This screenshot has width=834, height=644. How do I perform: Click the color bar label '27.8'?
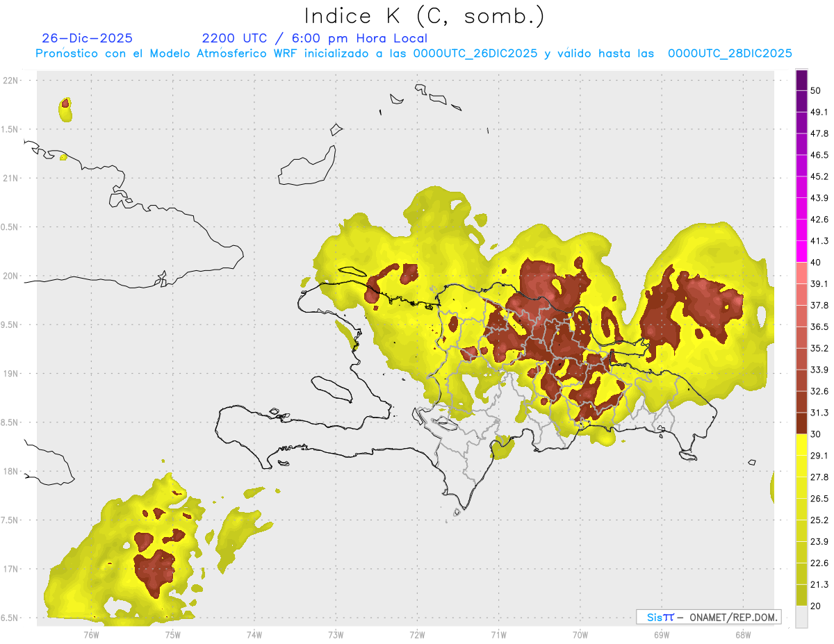[819, 477]
